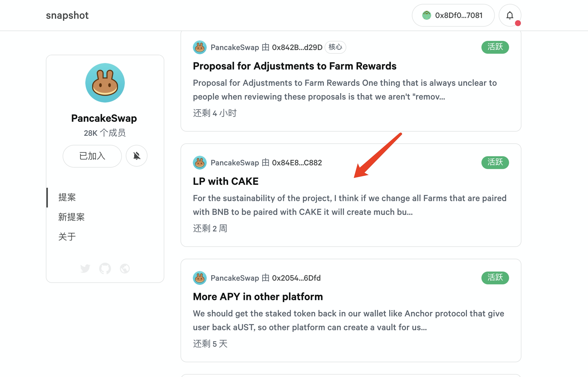Viewport: 588px width, 377px height.
Task: Click the snapshot logo text
Action: pos(67,15)
